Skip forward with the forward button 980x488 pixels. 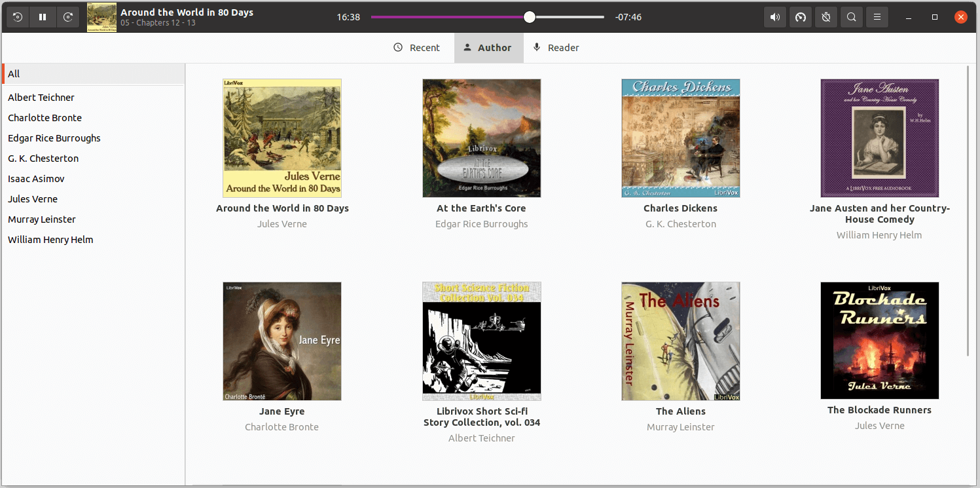point(67,17)
